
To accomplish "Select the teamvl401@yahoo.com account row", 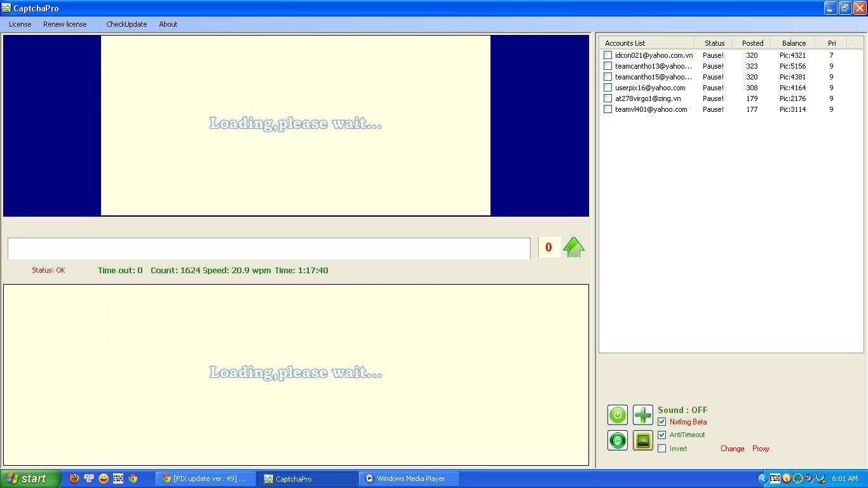I will (x=731, y=109).
